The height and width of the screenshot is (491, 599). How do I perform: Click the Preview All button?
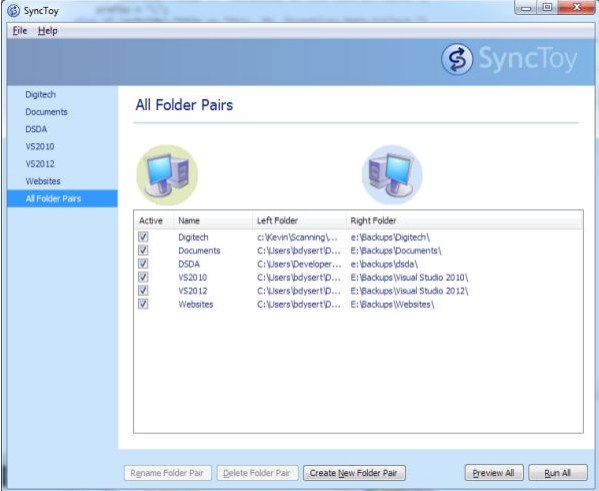click(x=493, y=473)
